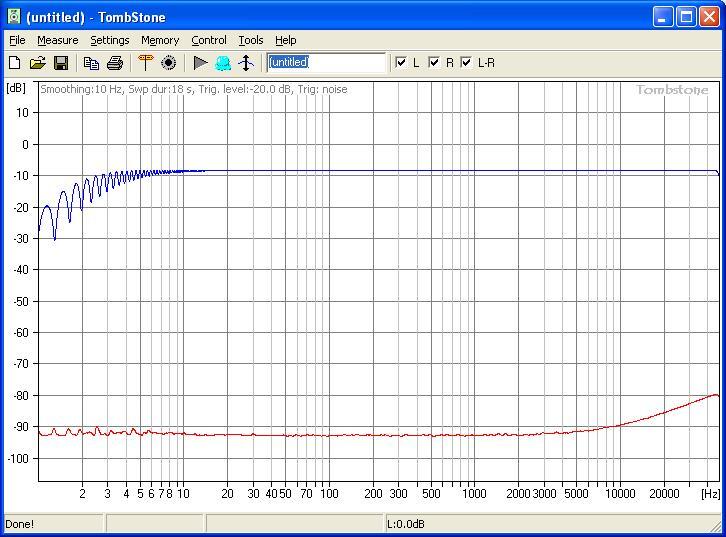726x537 pixels.
Task: Click the hammer-shaped settings toolbar icon
Action: [146, 63]
